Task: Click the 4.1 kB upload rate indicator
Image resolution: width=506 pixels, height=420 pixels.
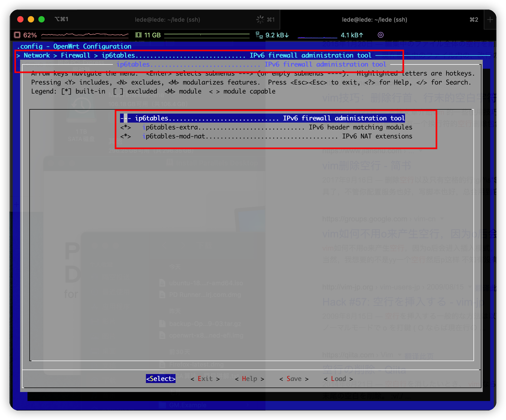Action: [352, 35]
